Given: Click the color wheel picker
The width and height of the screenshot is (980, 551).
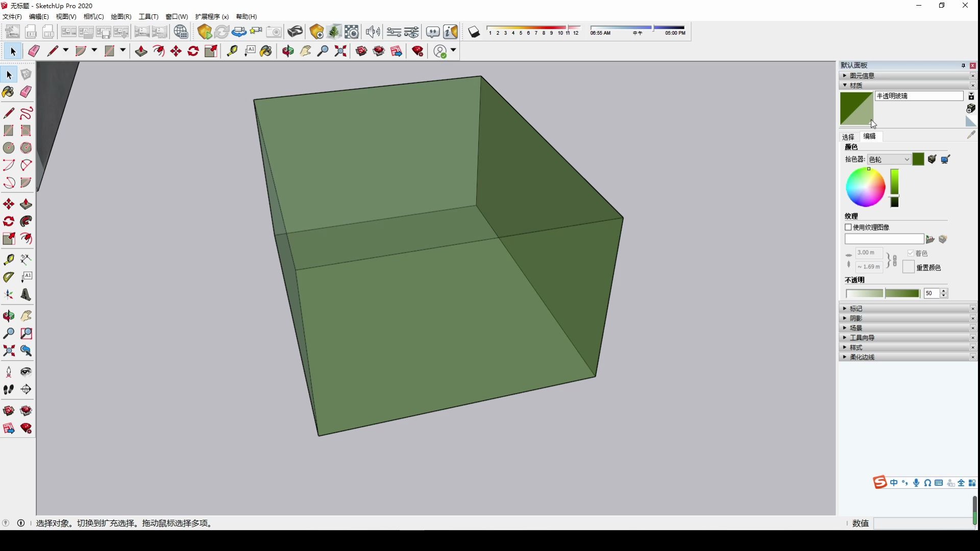Looking at the screenshot, I should [x=865, y=188].
